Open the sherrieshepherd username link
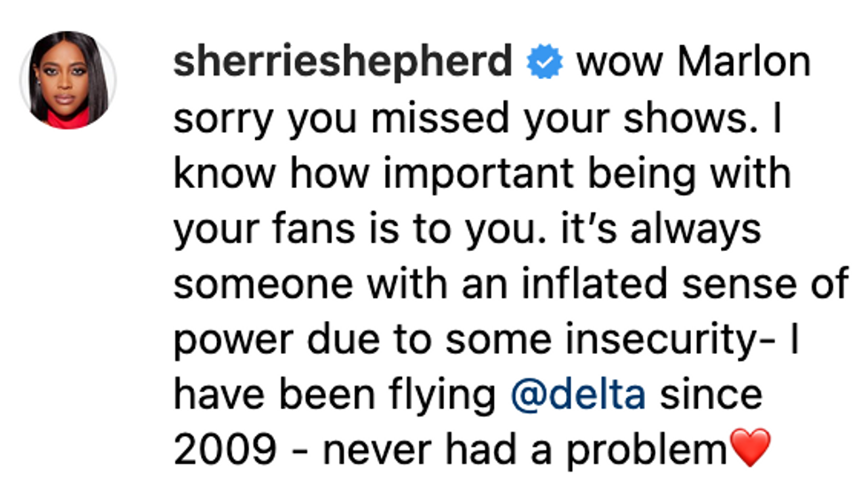This screenshot has width=868, height=500. (344, 62)
